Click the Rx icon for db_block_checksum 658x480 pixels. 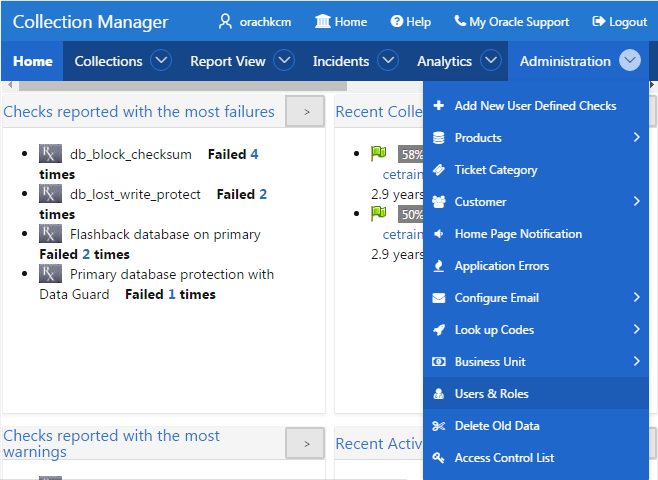(50, 154)
